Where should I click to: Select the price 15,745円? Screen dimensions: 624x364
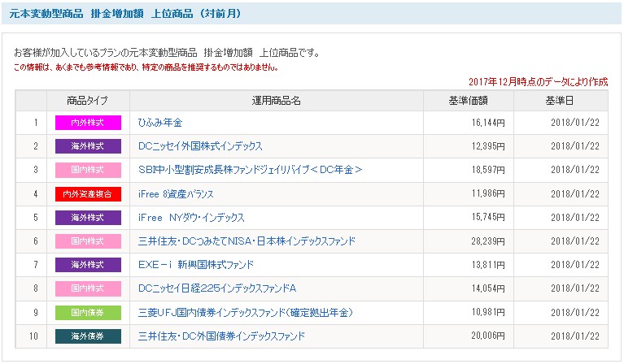(x=488, y=218)
